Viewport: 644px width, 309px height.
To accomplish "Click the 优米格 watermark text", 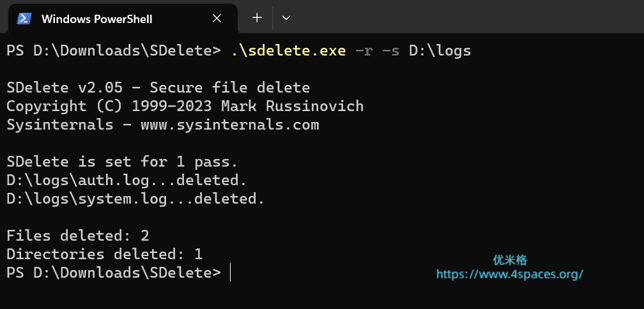I will pyautogui.click(x=510, y=260).
